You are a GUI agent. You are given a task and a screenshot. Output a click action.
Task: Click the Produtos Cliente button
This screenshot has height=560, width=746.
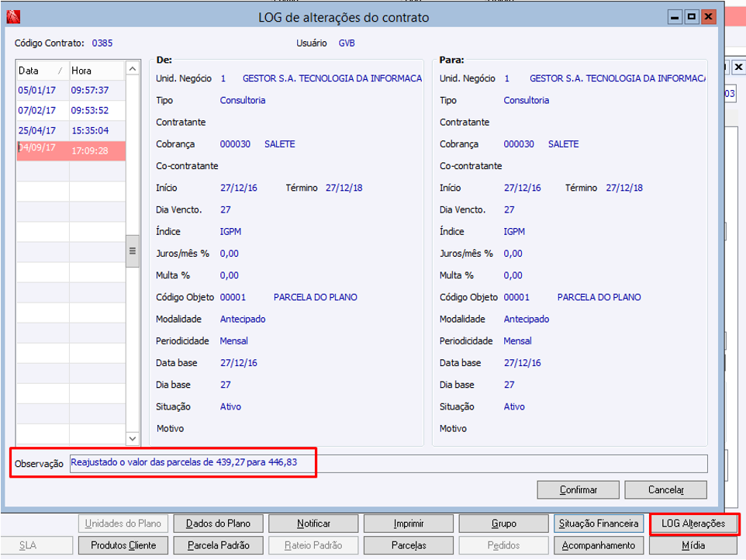coord(123,545)
